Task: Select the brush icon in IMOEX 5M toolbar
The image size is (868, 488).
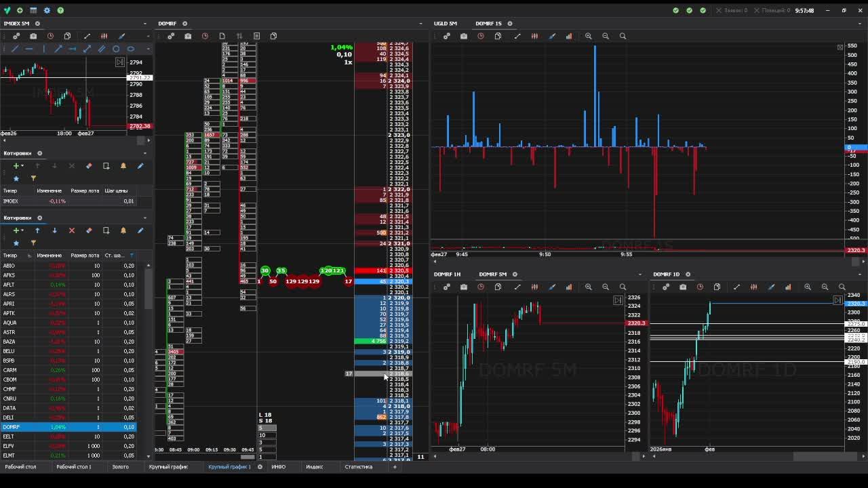Action: click(122, 36)
